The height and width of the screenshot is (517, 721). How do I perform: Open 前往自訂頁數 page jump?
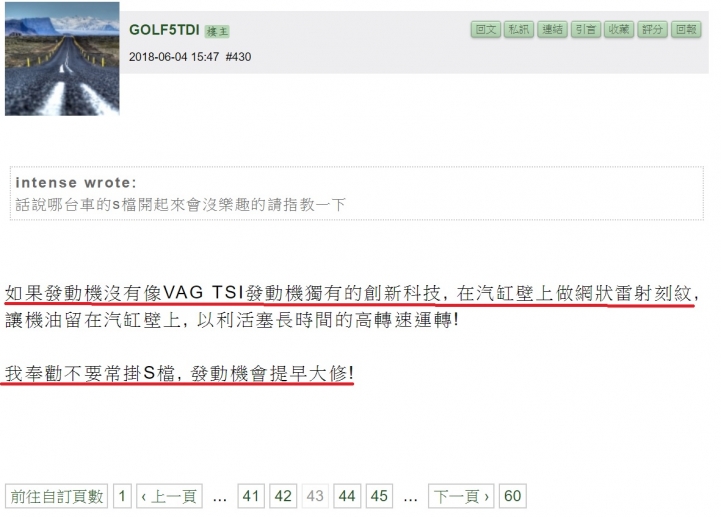click(x=57, y=496)
